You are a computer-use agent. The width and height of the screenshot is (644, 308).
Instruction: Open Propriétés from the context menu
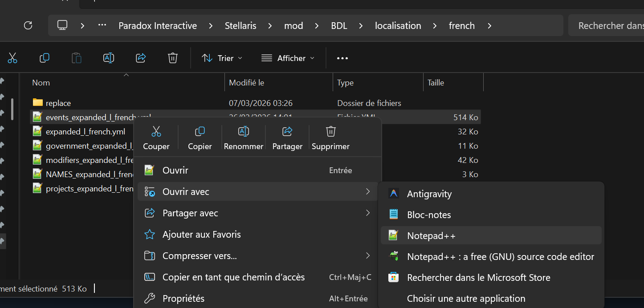[257, 299]
